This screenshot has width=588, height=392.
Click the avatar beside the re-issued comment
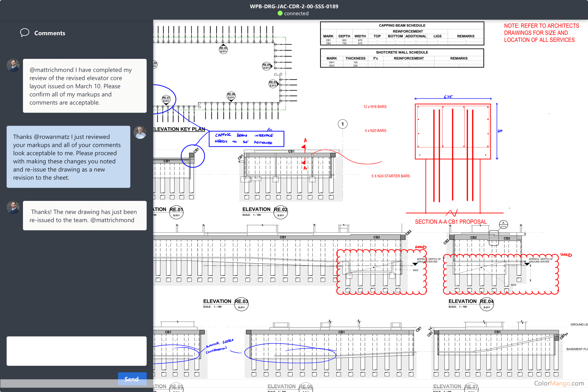point(13,207)
